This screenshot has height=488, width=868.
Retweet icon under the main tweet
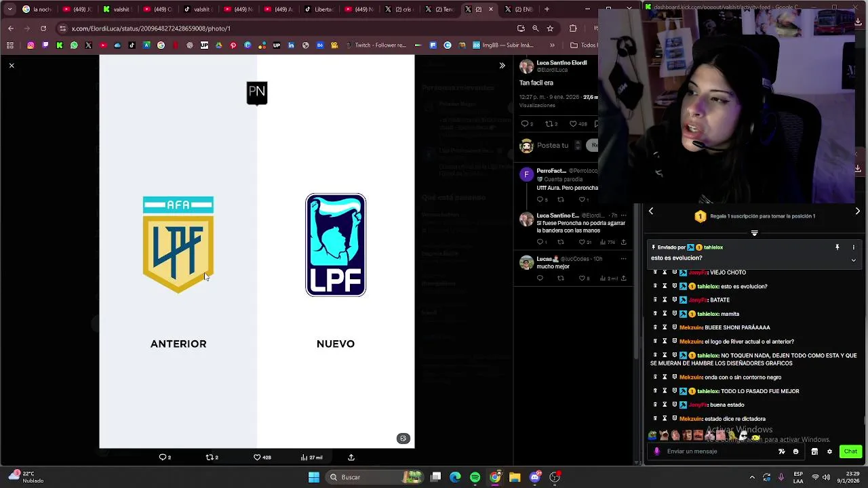point(551,124)
